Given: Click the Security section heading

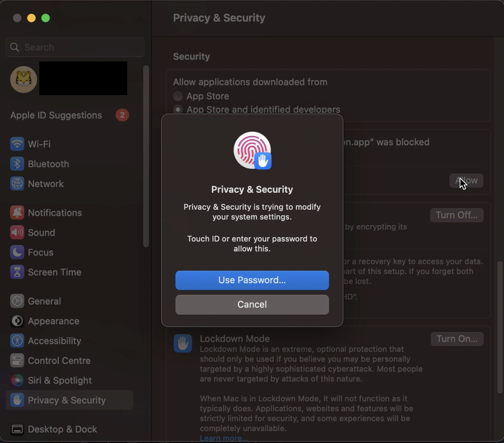Looking at the screenshot, I should pyautogui.click(x=191, y=56).
